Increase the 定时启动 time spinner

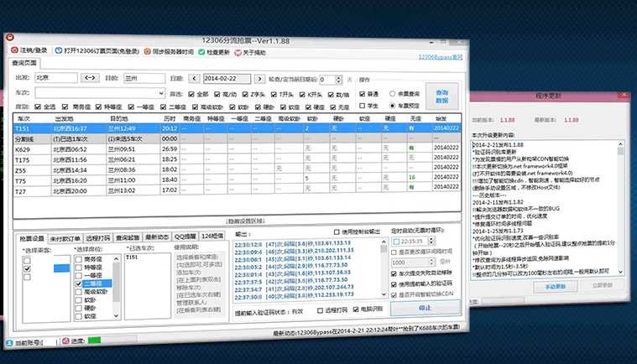point(431,238)
